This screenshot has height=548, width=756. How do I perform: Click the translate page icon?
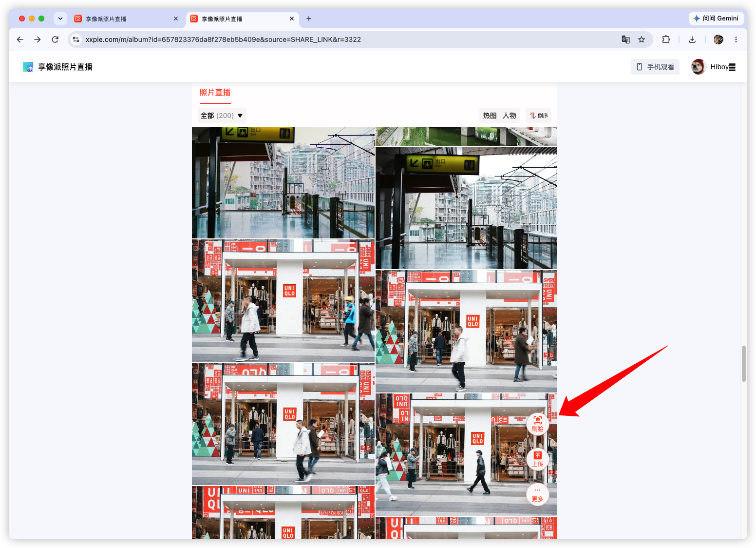coord(626,39)
